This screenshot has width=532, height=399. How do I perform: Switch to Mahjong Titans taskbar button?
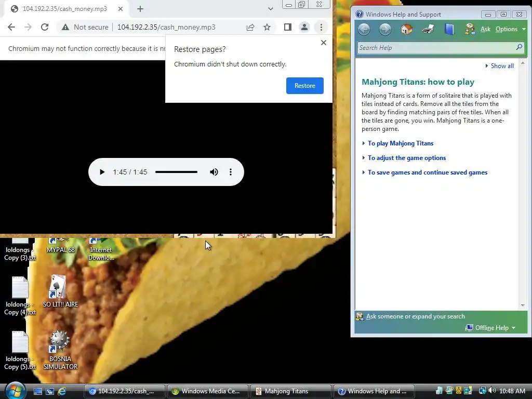point(290,391)
